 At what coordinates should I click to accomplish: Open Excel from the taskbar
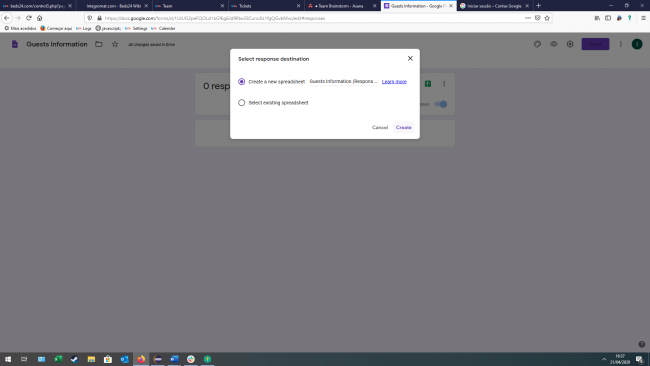point(58,359)
